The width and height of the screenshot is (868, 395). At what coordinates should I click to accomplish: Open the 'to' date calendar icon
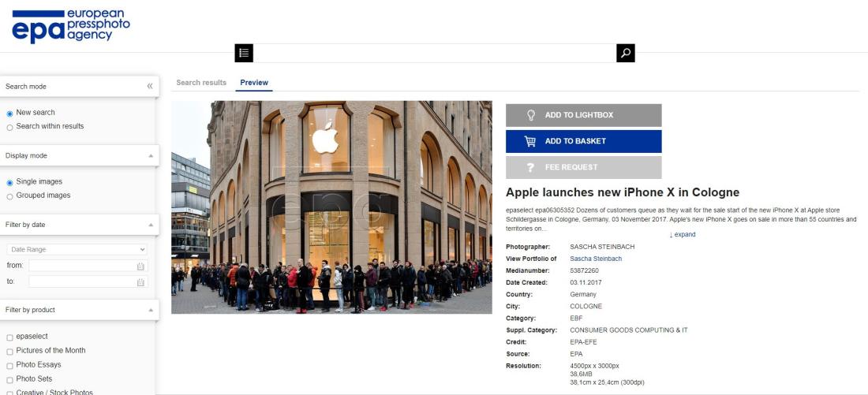pos(140,282)
